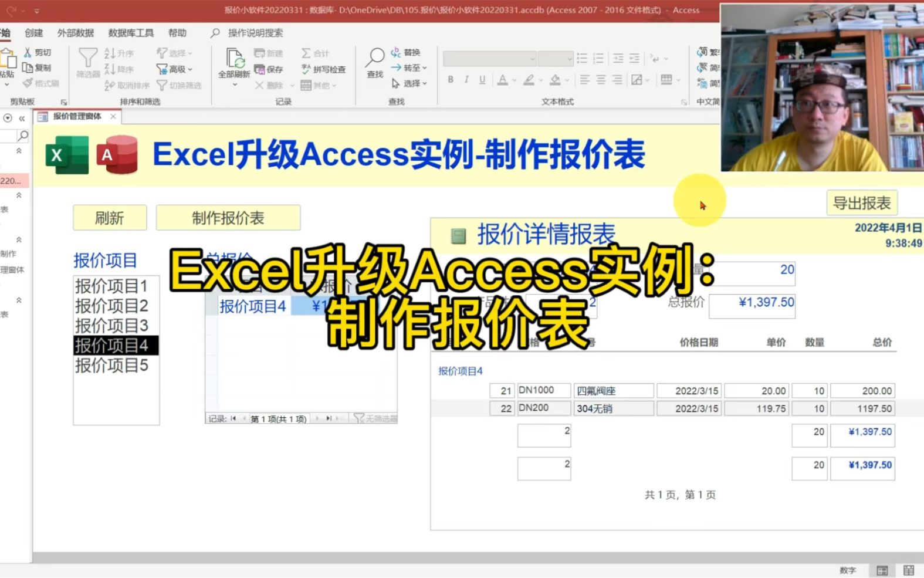Click the numbered list icon
The image size is (924, 578).
[x=598, y=58]
